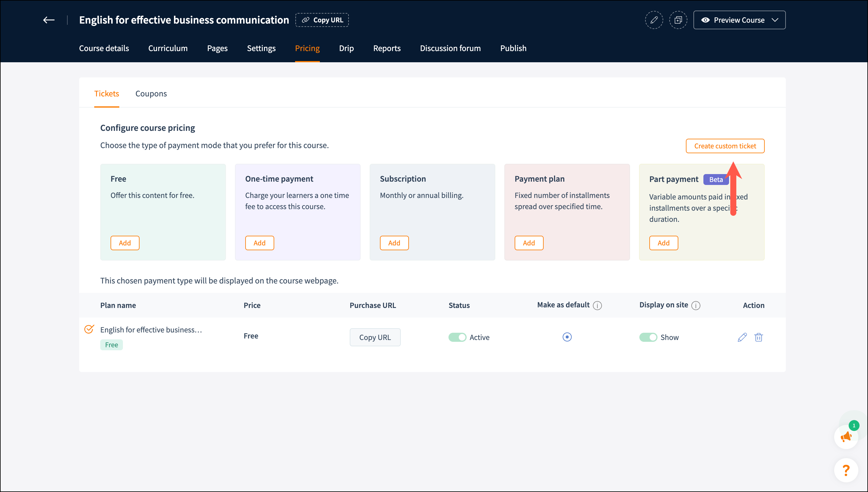Screen dimensions: 868x492
Task: Go to the Drip tab
Action: (346, 48)
